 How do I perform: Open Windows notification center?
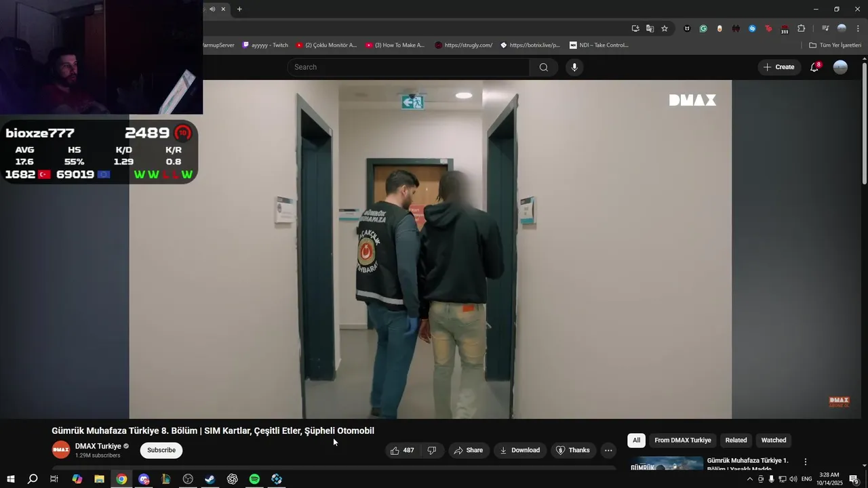[x=854, y=479]
